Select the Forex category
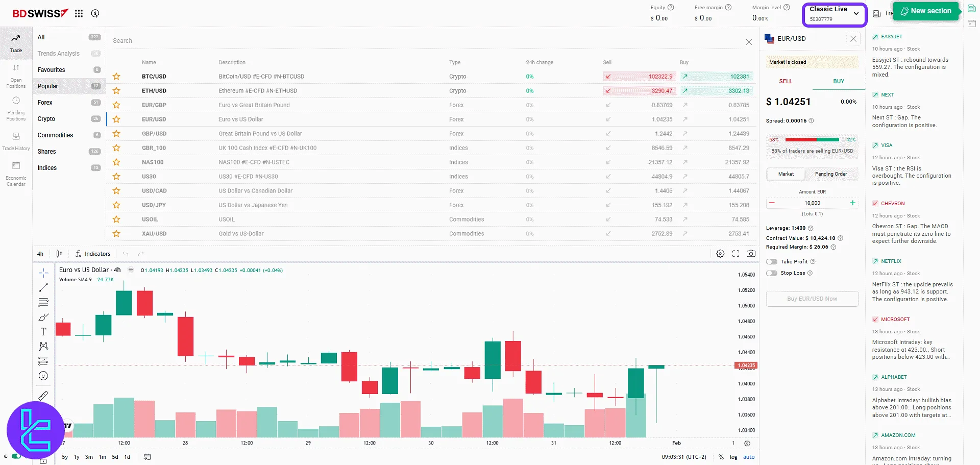980x465 pixels. 69,103
